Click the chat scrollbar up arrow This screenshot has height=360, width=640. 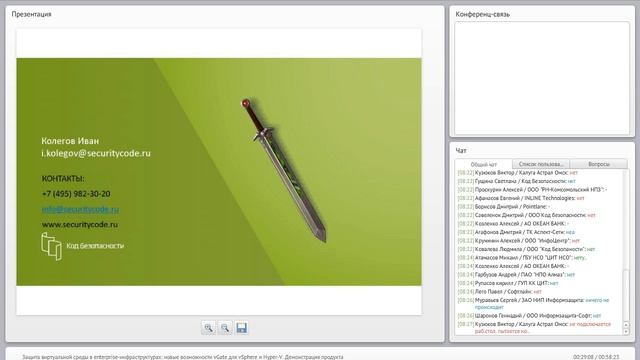(x=626, y=325)
